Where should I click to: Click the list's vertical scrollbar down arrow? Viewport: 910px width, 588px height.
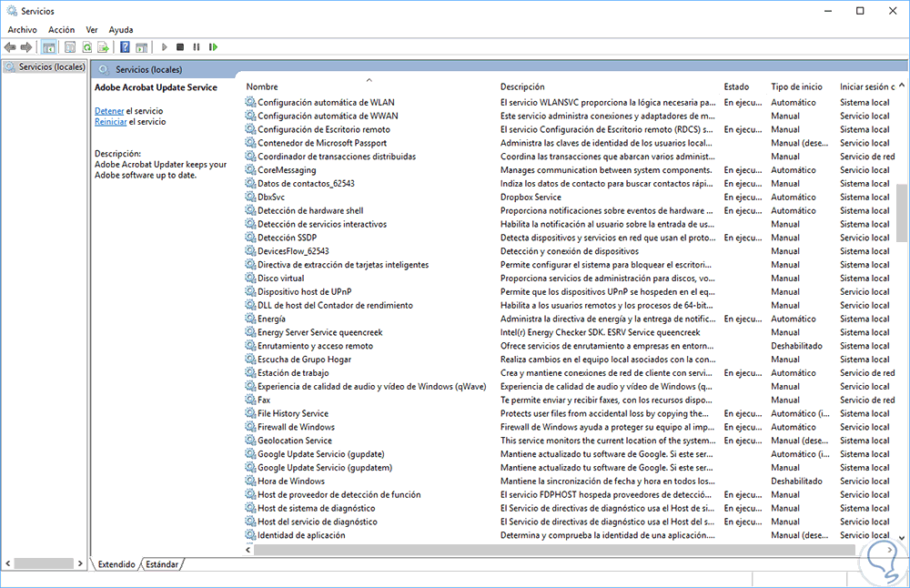902,538
